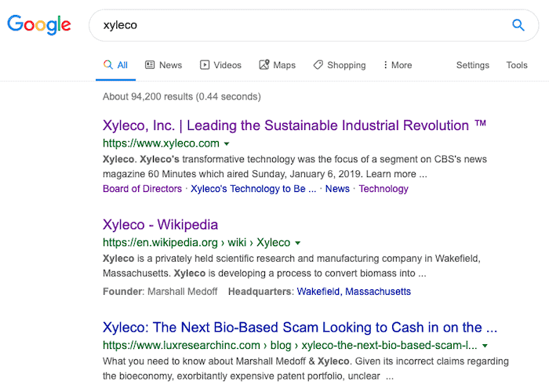The width and height of the screenshot is (549, 392).
Task: Expand the luxresearchinc.com URL dropdown arrow
Action: click(485, 346)
